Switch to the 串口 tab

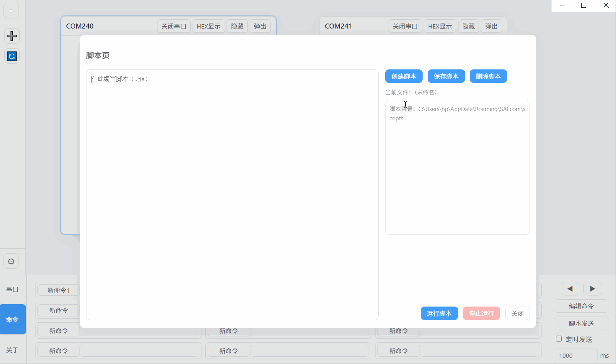point(12,289)
